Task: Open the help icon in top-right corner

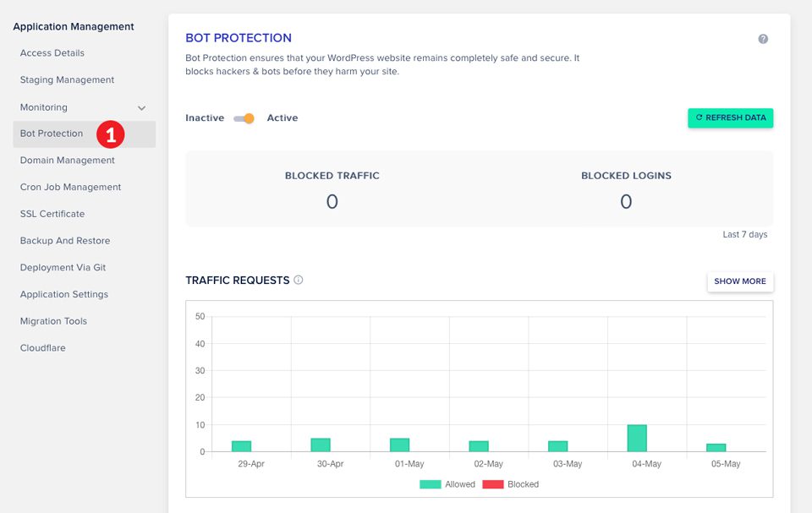Action: click(762, 39)
